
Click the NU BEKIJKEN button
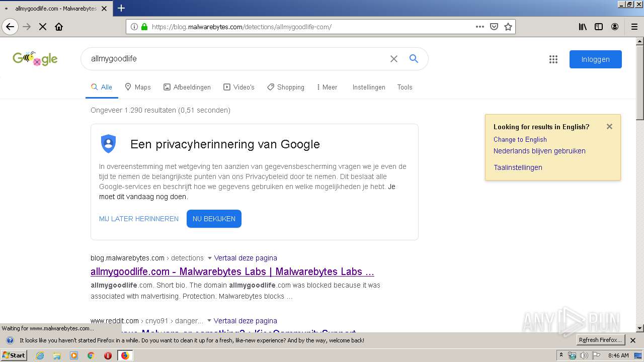(214, 219)
